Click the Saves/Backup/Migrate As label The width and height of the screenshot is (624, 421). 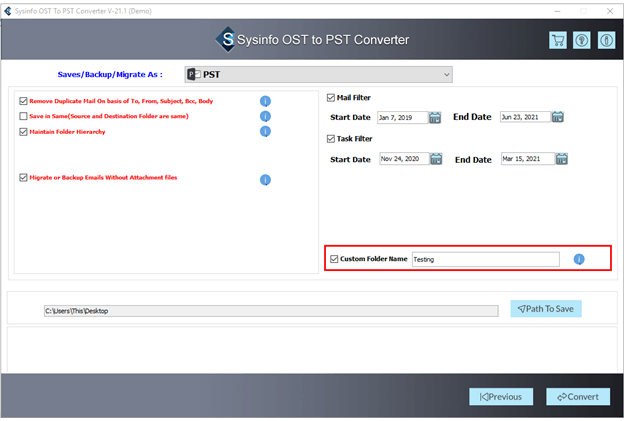click(110, 75)
